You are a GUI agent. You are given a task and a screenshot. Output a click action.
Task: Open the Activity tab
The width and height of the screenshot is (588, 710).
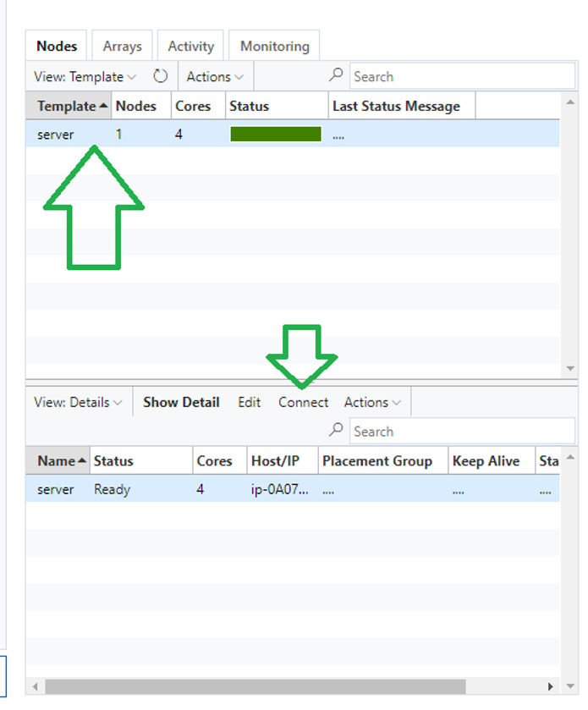coord(190,46)
